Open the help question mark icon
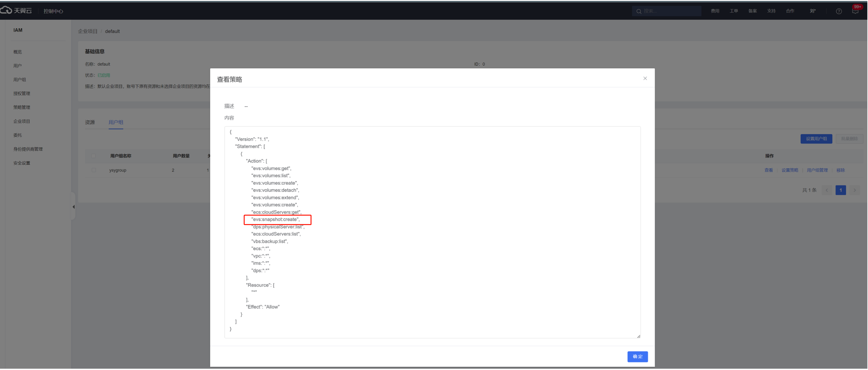The image size is (868, 370). pyautogui.click(x=839, y=11)
